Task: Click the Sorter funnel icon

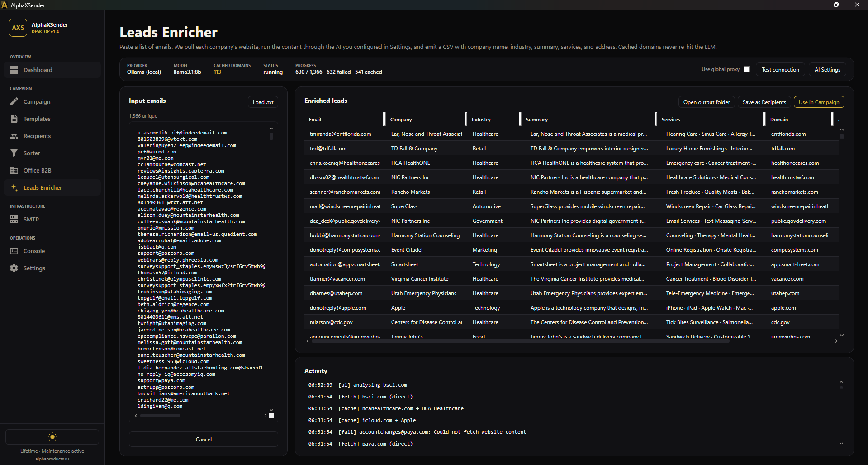Action: point(14,153)
